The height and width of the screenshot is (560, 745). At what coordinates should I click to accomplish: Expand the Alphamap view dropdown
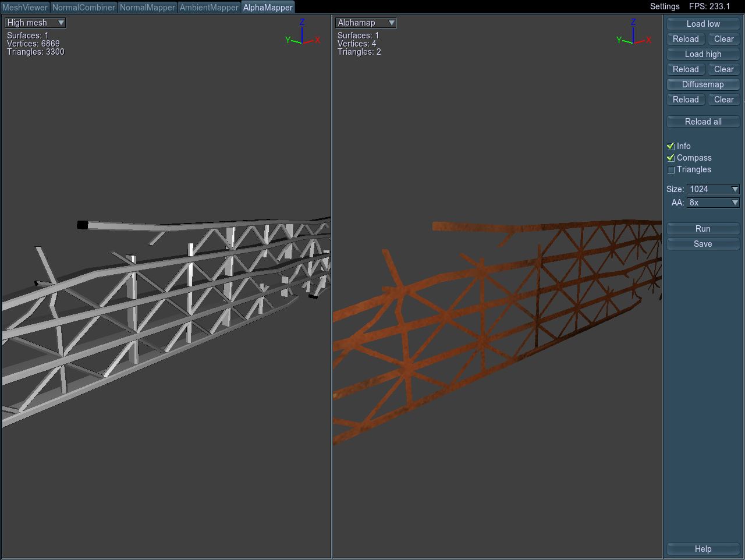coord(366,23)
